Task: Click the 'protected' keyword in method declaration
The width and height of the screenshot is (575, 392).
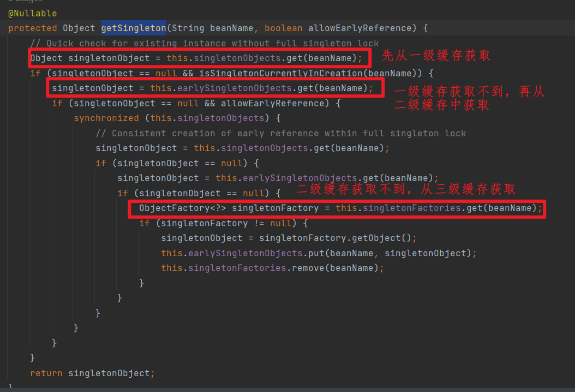Action: [x=33, y=28]
